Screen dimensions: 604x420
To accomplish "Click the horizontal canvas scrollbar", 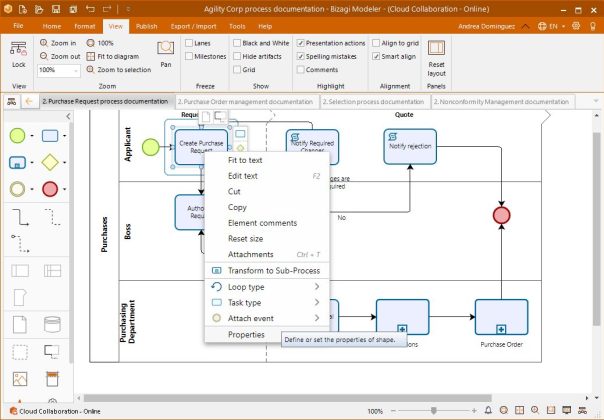I will pyautogui.click(x=287, y=398).
